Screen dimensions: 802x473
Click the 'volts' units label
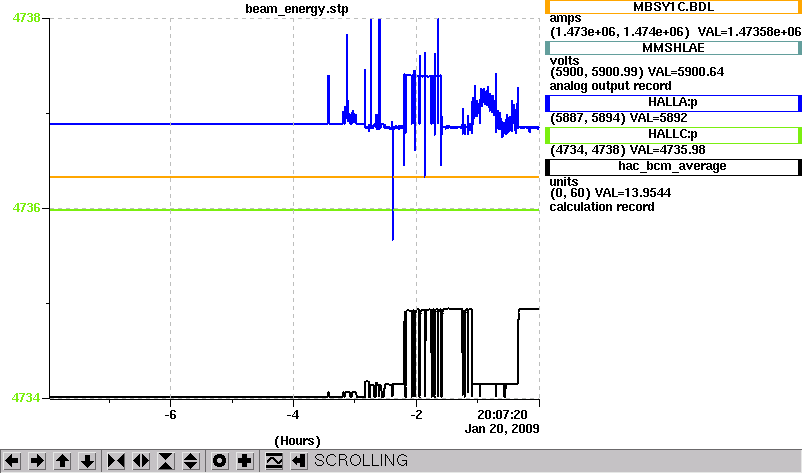click(564, 61)
